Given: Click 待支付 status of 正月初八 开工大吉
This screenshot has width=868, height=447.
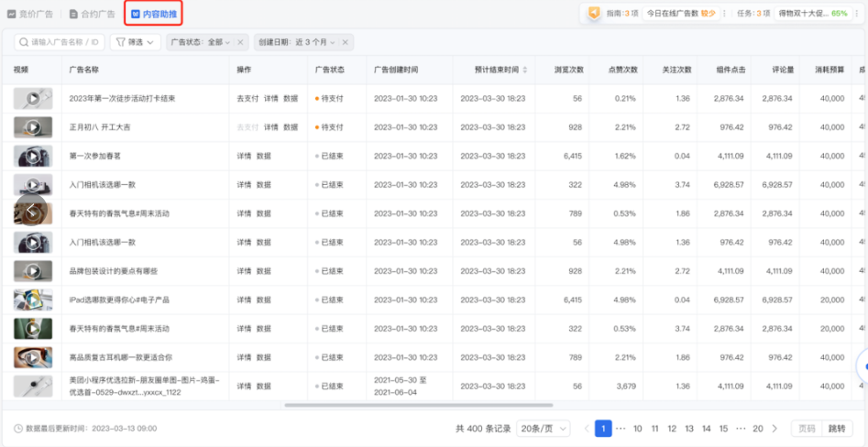Looking at the screenshot, I should coord(329,127).
